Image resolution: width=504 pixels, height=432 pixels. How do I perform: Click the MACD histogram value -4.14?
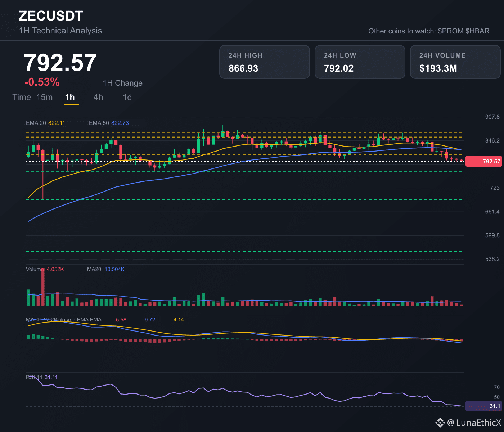click(x=178, y=320)
